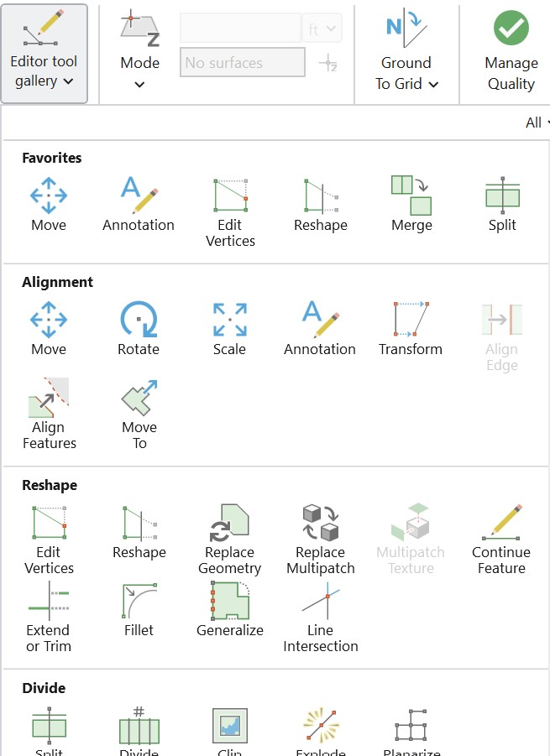The image size is (550, 756).
Task: Click the No surfaces input field
Action: (243, 62)
